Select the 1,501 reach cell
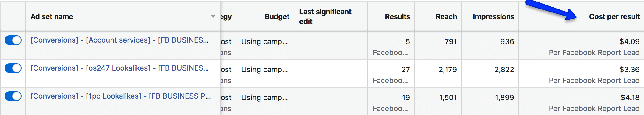 448,98
